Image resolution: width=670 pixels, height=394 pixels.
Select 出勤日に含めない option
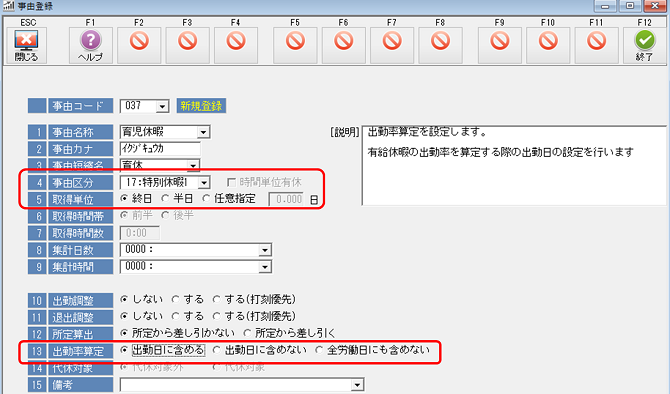click(x=217, y=350)
